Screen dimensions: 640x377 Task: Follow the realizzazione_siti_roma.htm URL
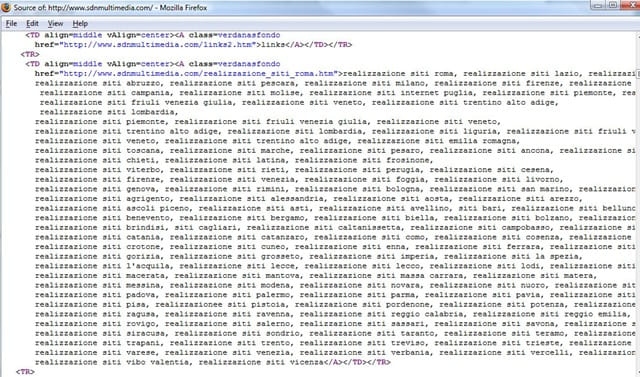point(199,74)
